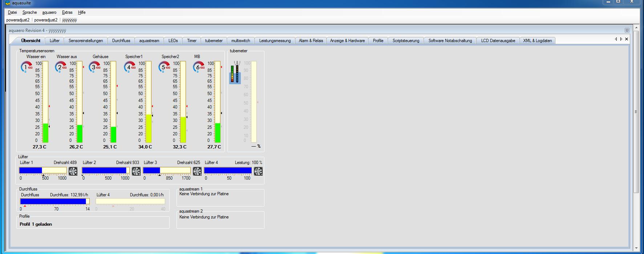Open the Alarm & Relais tab
Screen dimensions: 644x254
click(x=311, y=41)
